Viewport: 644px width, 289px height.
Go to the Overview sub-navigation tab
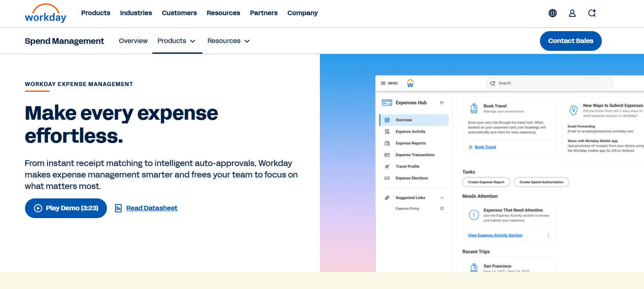tap(133, 41)
